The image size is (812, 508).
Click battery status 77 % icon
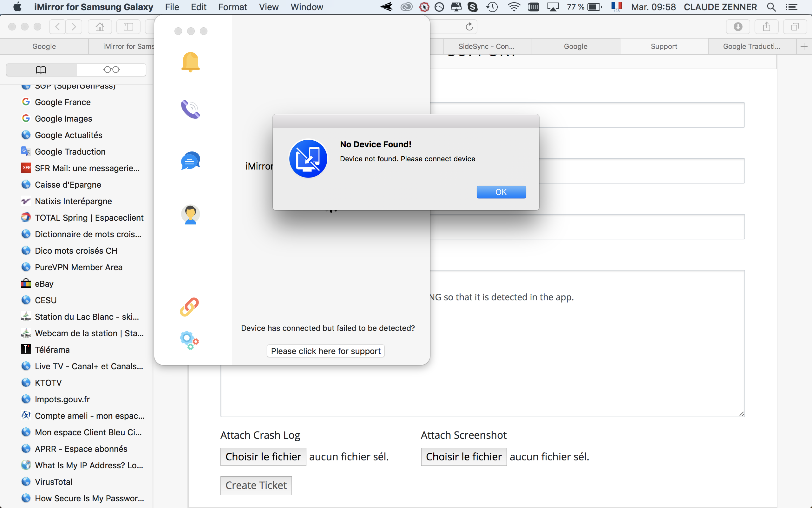(x=585, y=7)
